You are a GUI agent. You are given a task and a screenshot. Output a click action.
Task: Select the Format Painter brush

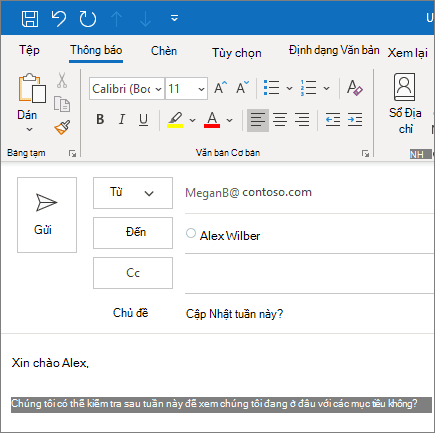(62, 127)
